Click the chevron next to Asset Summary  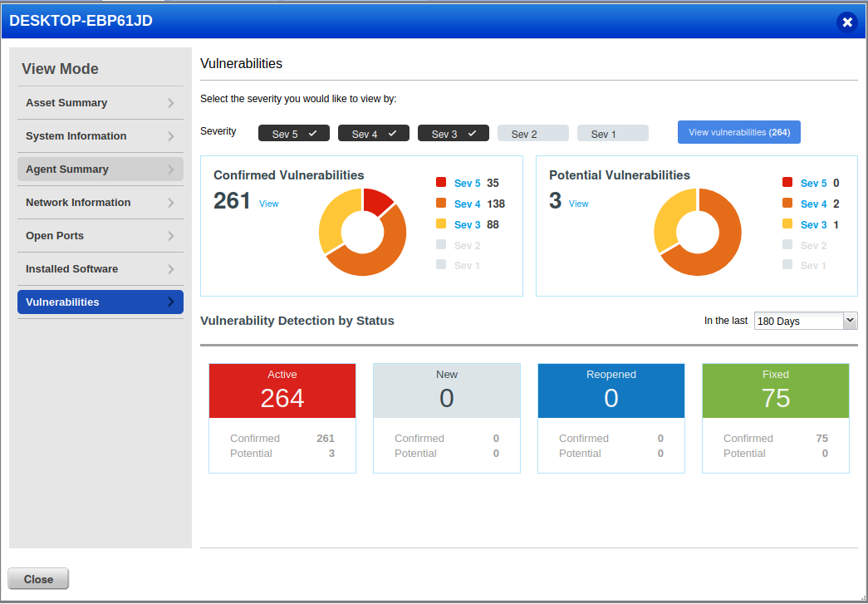coord(171,103)
